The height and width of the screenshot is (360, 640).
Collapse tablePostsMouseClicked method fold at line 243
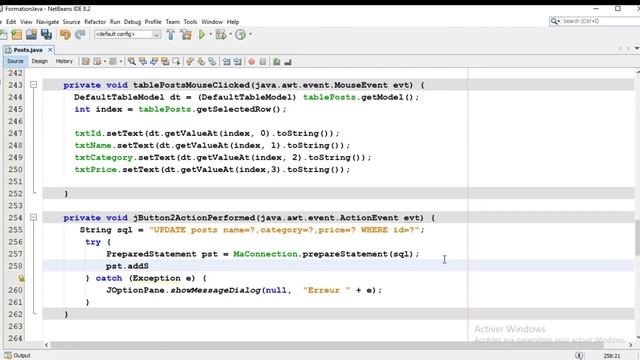[33, 84]
